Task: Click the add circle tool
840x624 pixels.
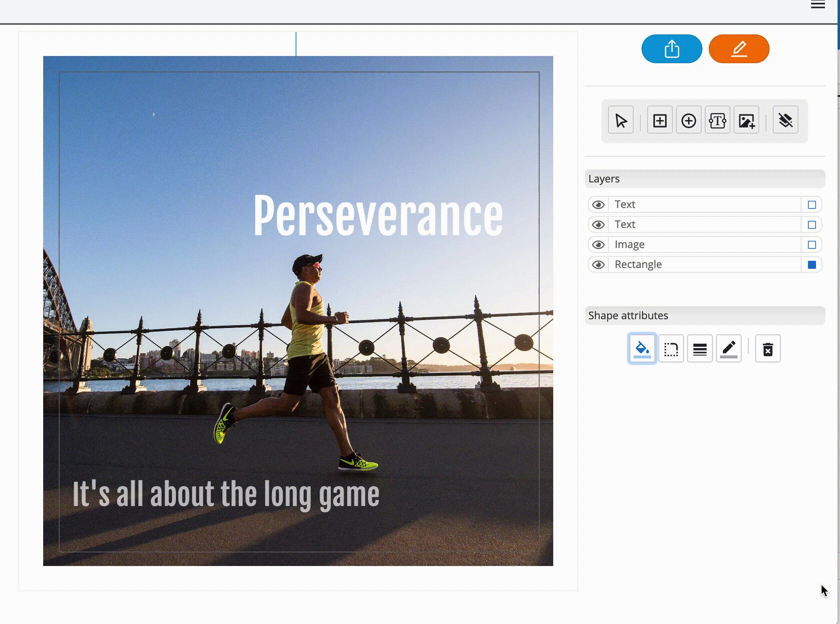Action: 688,120
